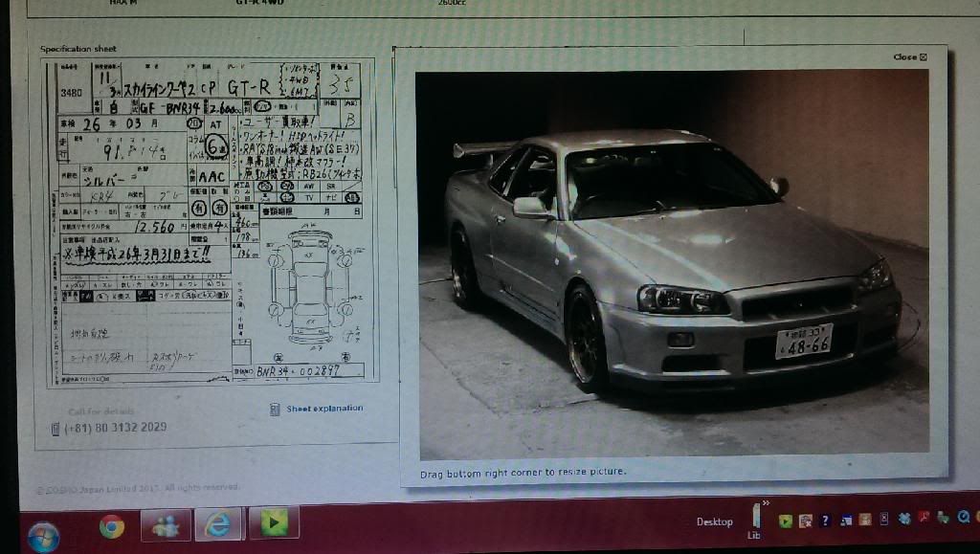Open the red Adobe Acrobat tray icon
The width and height of the screenshot is (980, 554).
[x=924, y=518]
